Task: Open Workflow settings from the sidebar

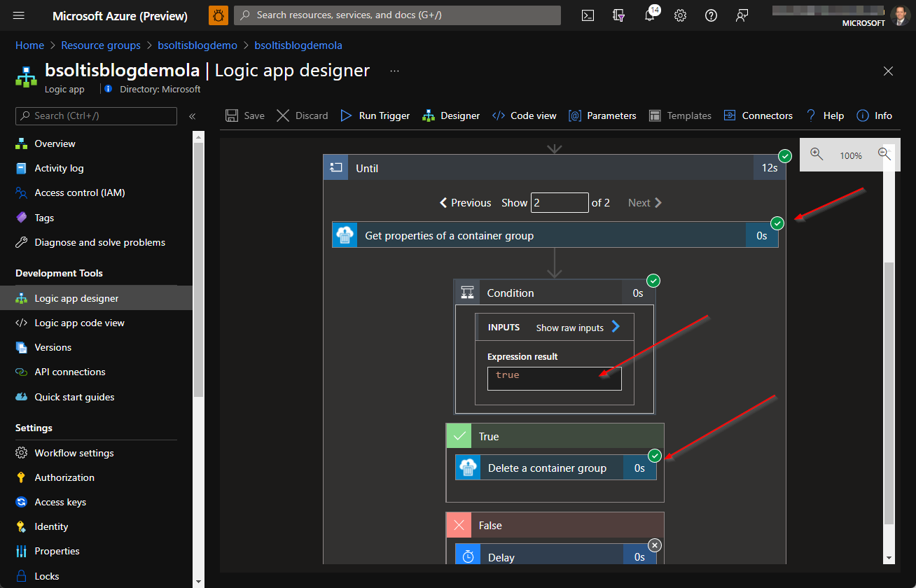Action: 74,453
